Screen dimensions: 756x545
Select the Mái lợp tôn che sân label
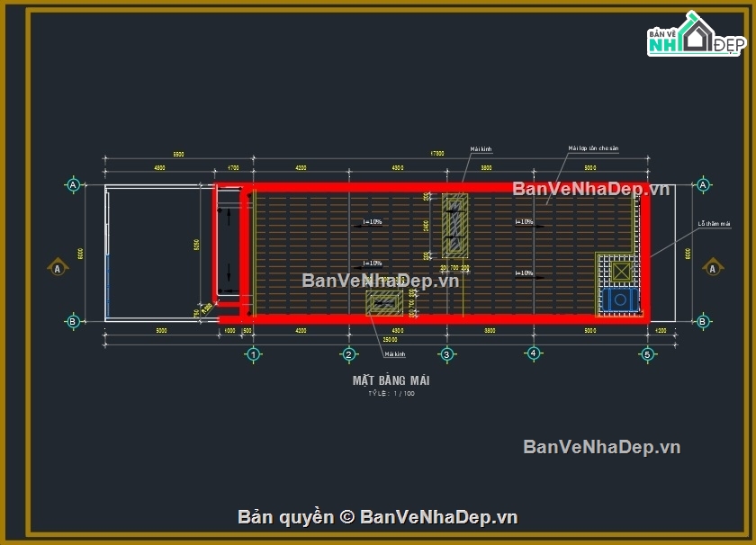click(593, 148)
